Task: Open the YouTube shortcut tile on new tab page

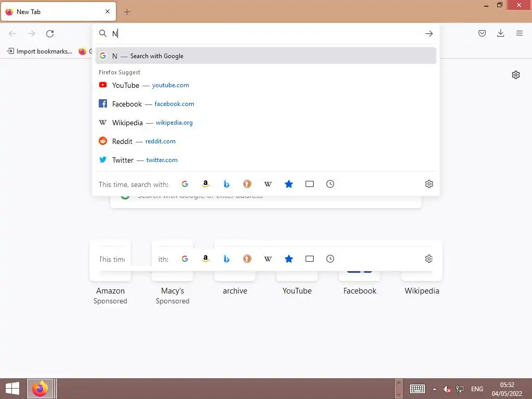Action: pyautogui.click(x=297, y=268)
